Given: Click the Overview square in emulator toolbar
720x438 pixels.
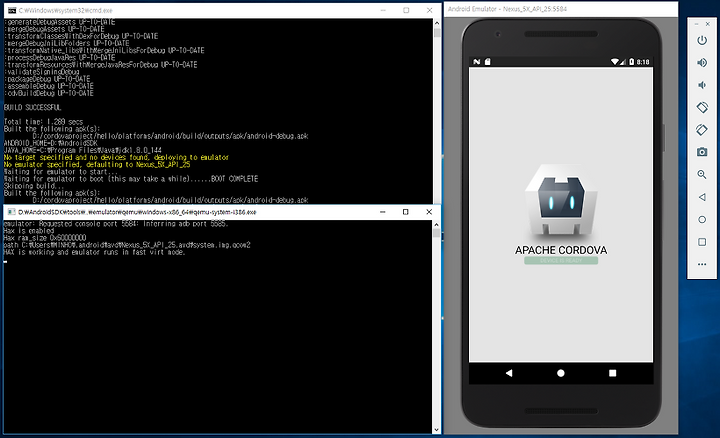Looking at the screenshot, I should click(702, 242).
